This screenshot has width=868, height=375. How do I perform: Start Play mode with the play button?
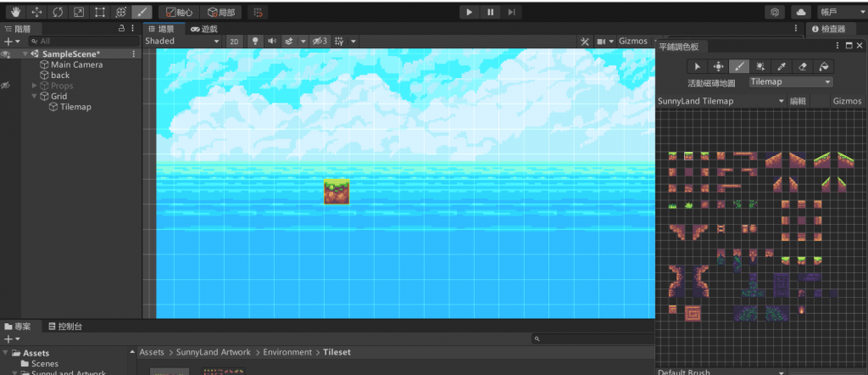[x=470, y=12]
